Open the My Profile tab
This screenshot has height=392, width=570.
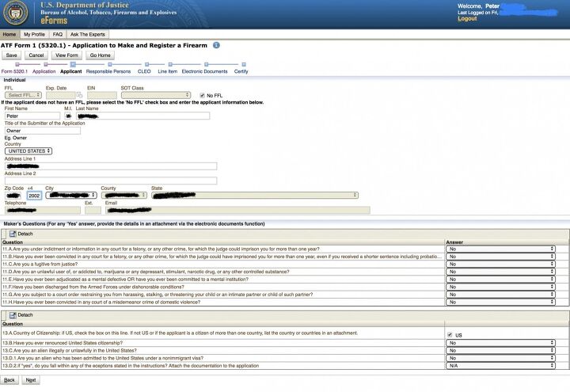pyautogui.click(x=34, y=34)
